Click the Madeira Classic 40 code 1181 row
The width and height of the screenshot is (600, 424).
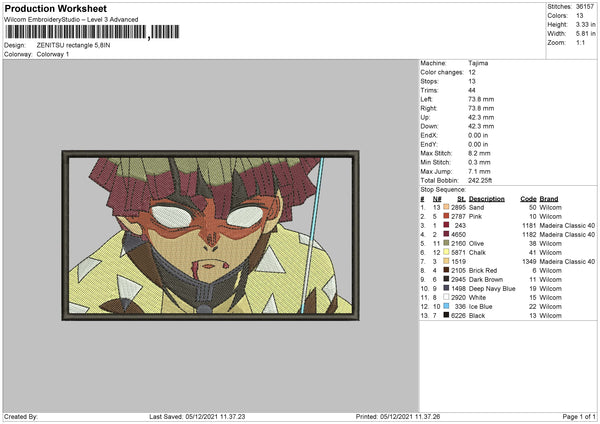pos(508,225)
